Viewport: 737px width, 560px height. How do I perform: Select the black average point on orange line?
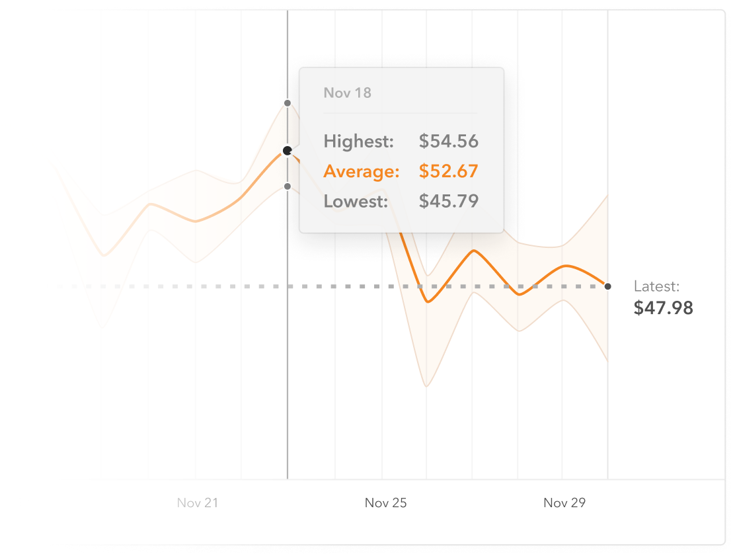tap(287, 151)
